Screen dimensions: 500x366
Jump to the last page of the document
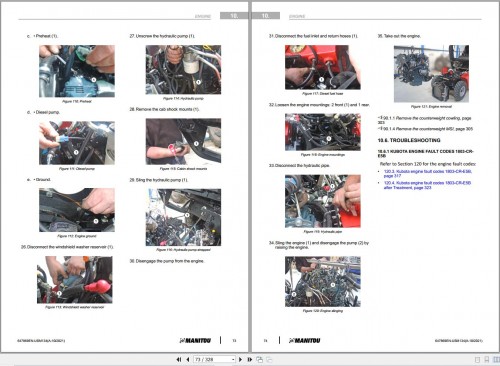coord(249,359)
